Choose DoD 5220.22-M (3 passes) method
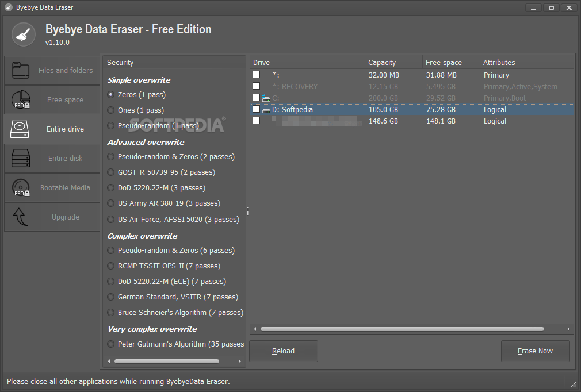The height and width of the screenshot is (392, 581). [110, 187]
